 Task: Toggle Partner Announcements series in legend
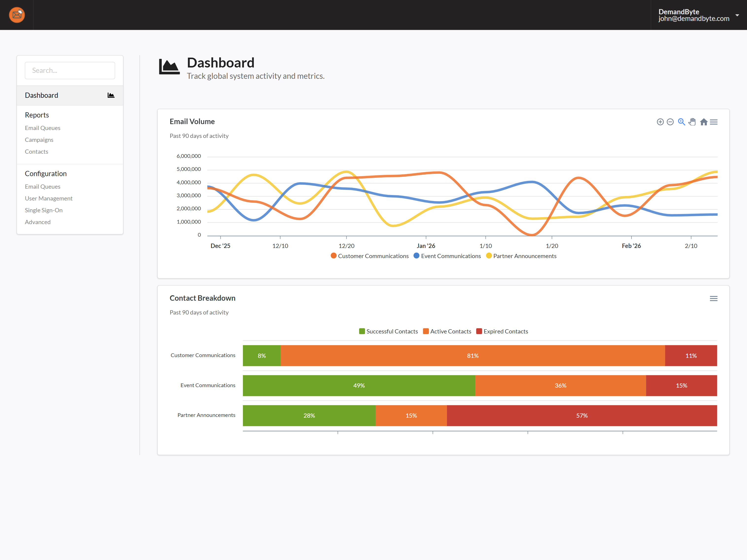pyautogui.click(x=525, y=256)
